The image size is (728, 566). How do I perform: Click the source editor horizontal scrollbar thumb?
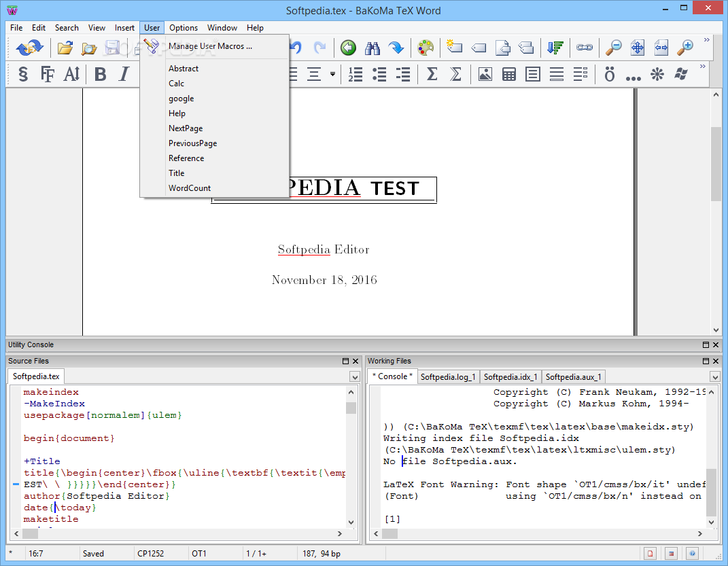[x=30, y=533]
